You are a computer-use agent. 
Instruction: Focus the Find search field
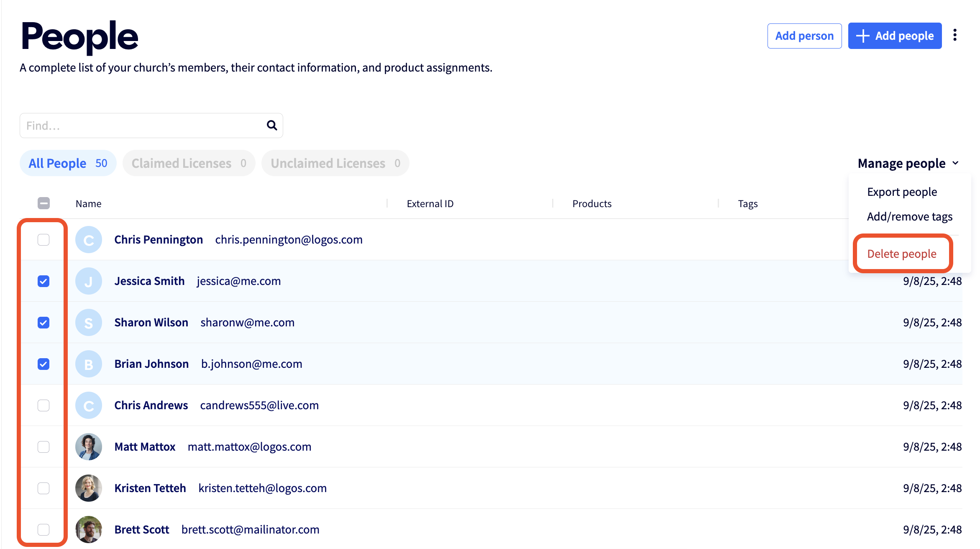(x=151, y=126)
